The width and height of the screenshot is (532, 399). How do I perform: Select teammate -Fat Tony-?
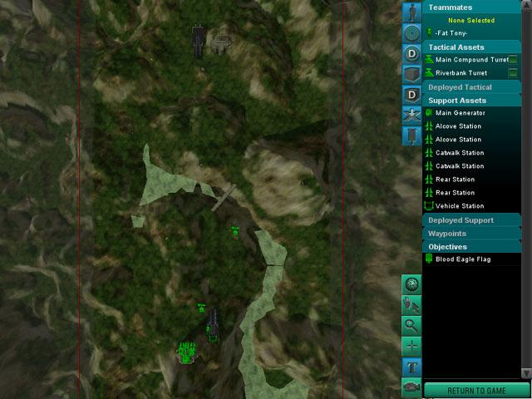(x=471, y=33)
